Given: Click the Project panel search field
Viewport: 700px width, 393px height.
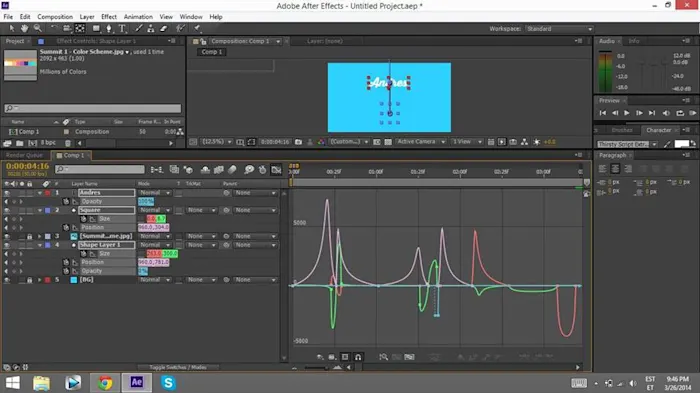Looking at the screenshot, I should 93,108.
